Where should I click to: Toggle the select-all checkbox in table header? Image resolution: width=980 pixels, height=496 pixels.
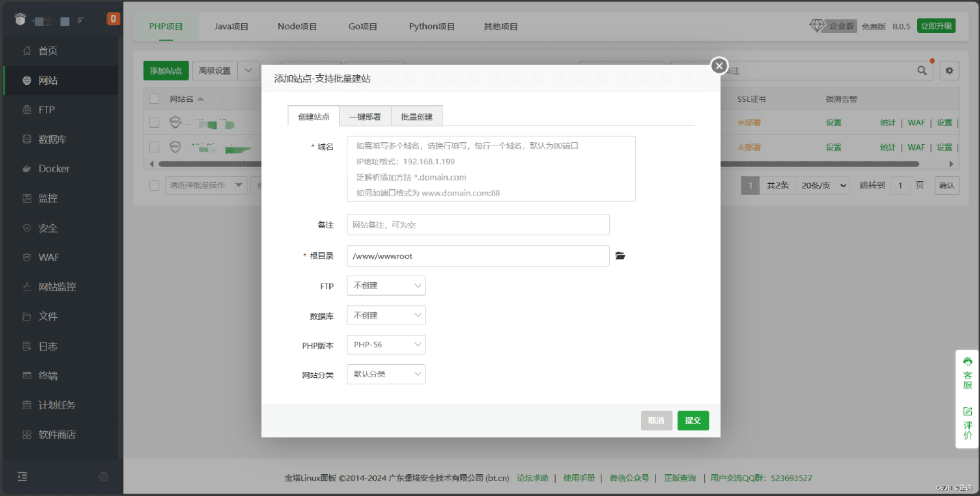[154, 99]
